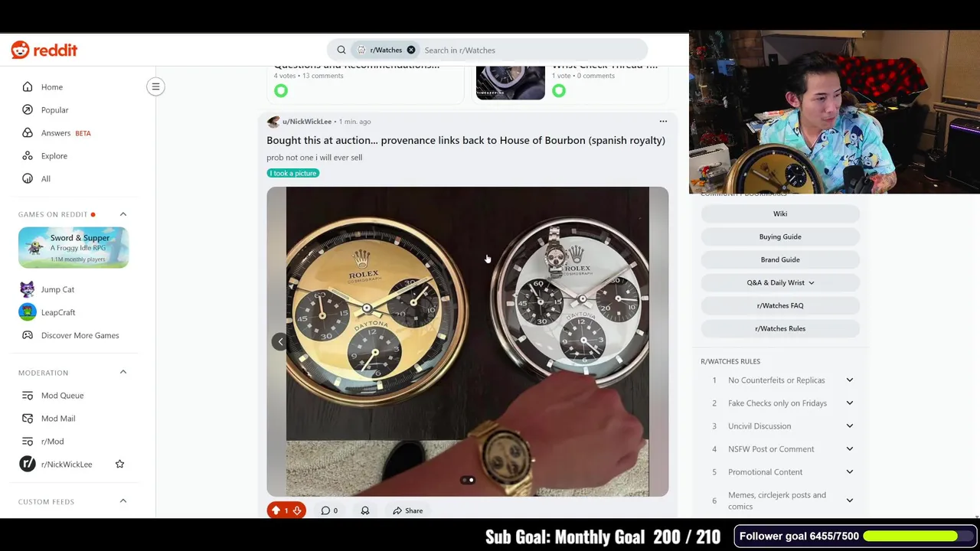
Task: Open r/Mod in the sidebar
Action: click(52, 442)
